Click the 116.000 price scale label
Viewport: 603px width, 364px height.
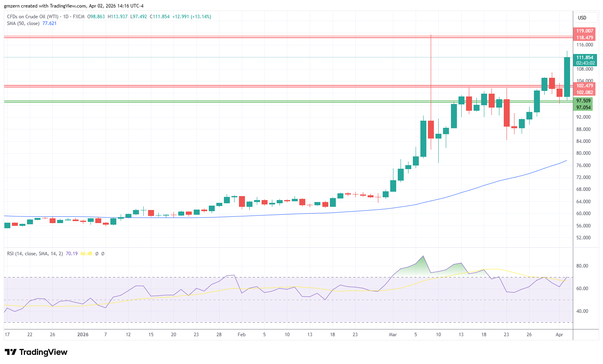(585, 45)
